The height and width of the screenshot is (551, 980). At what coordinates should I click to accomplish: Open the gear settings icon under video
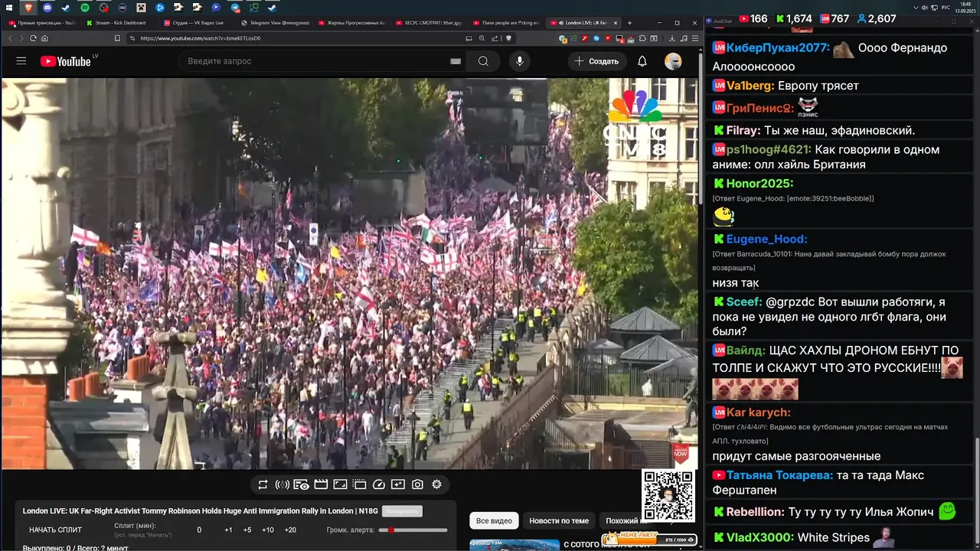[x=436, y=484]
